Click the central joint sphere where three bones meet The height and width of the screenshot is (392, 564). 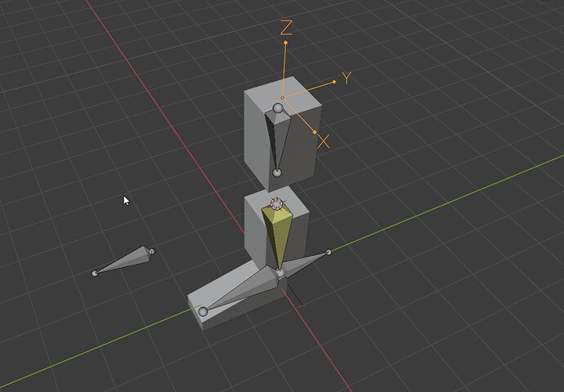(280, 274)
